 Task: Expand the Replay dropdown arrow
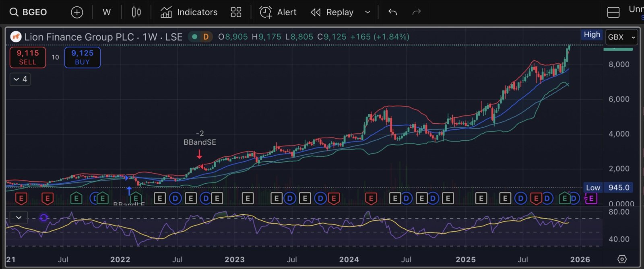coord(367,12)
